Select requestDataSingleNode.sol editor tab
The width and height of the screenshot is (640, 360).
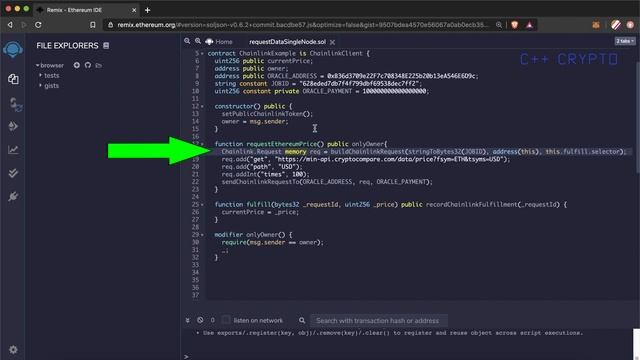287,42
